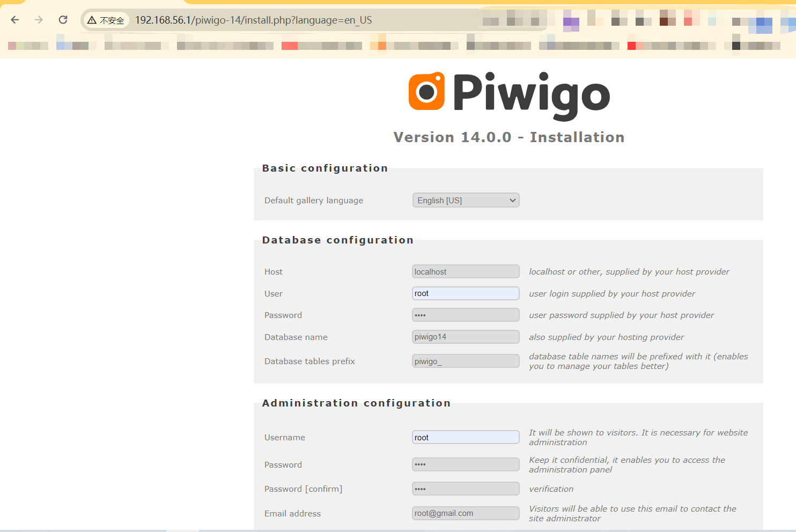Screen dimensions: 796x532
Task: Click the arrow on the English [US] selector
Action: click(510, 200)
